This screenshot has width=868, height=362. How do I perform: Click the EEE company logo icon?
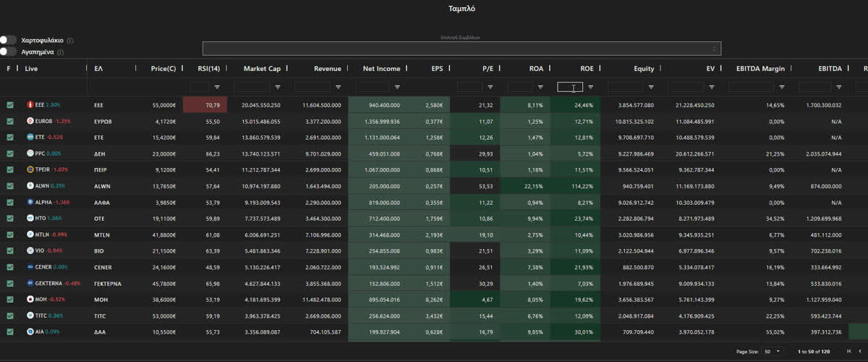click(30, 105)
